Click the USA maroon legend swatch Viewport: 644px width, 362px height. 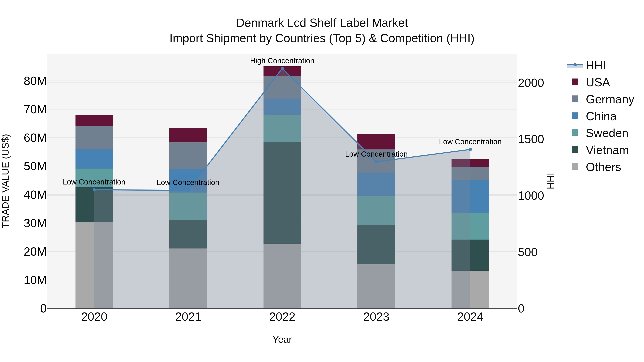point(575,82)
